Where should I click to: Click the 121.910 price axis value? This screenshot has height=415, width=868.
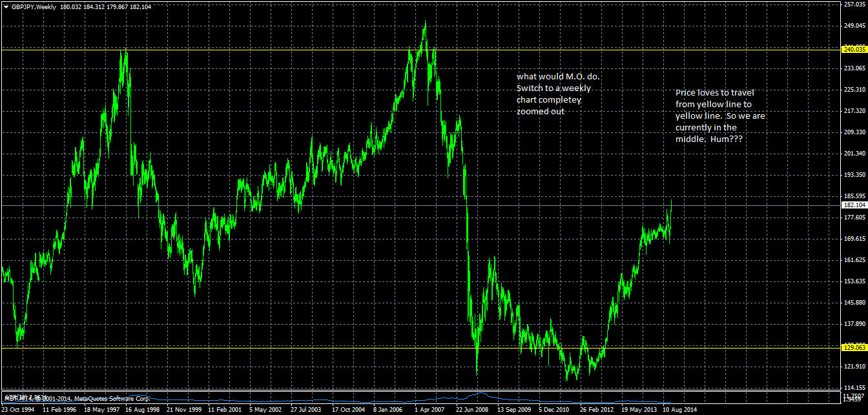tap(854, 367)
